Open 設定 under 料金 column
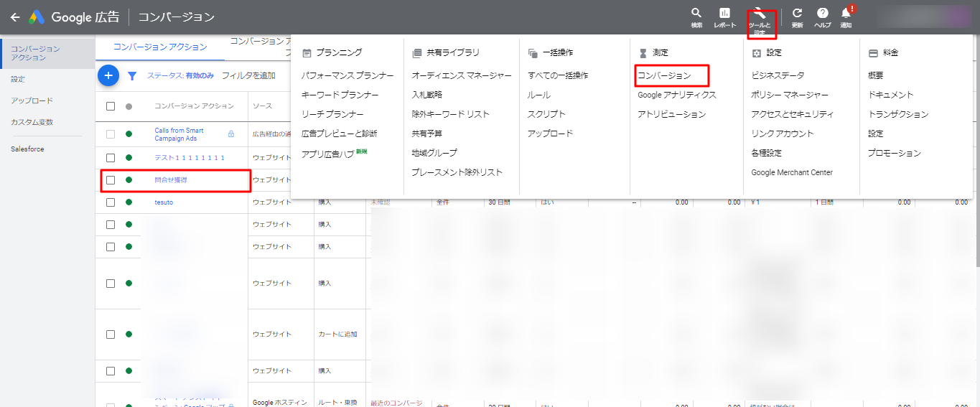The width and height of the screenshot is (980, 407). [x=875, y=134]
